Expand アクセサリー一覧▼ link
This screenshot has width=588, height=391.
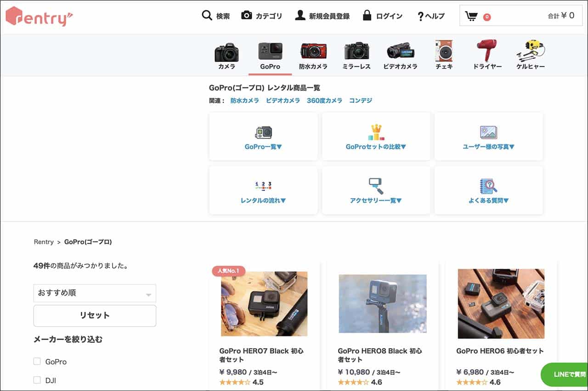pos(376,201)
